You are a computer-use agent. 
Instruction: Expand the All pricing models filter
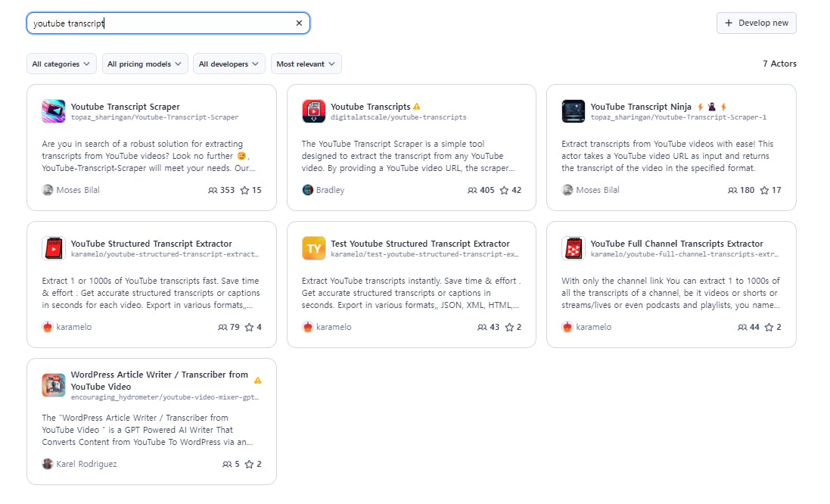(x=145, y=64)
